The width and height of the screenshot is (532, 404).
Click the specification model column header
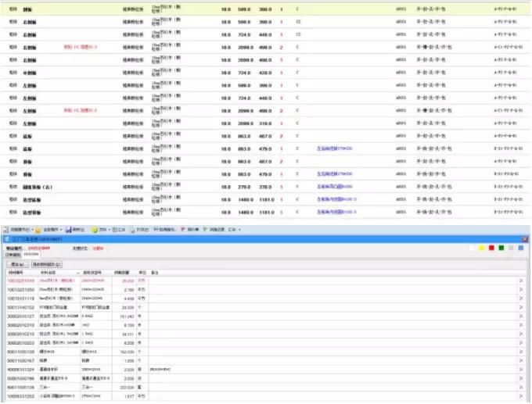point(92,273)
